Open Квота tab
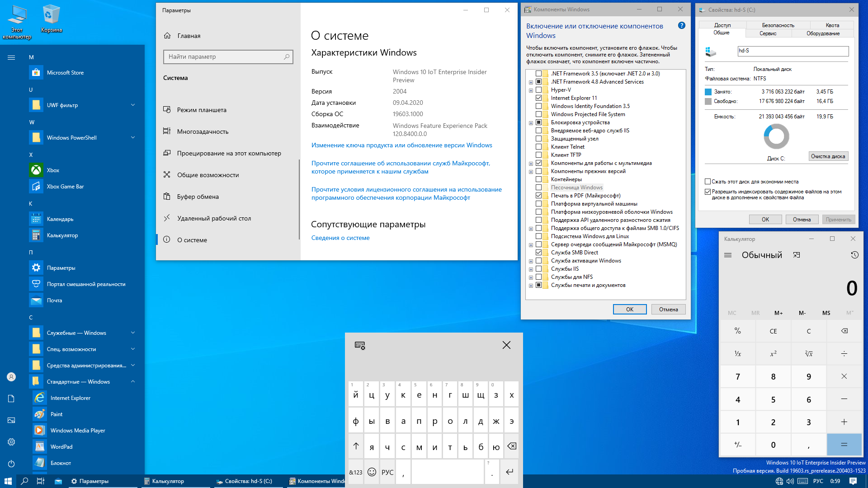The height and width of the screenshot is (488, 868). click(832, 25)
